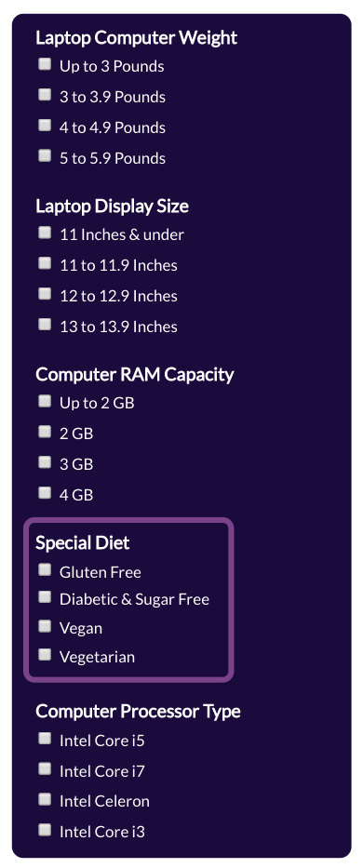Enable the Intel Core i3 checkbox

point(45,830)
